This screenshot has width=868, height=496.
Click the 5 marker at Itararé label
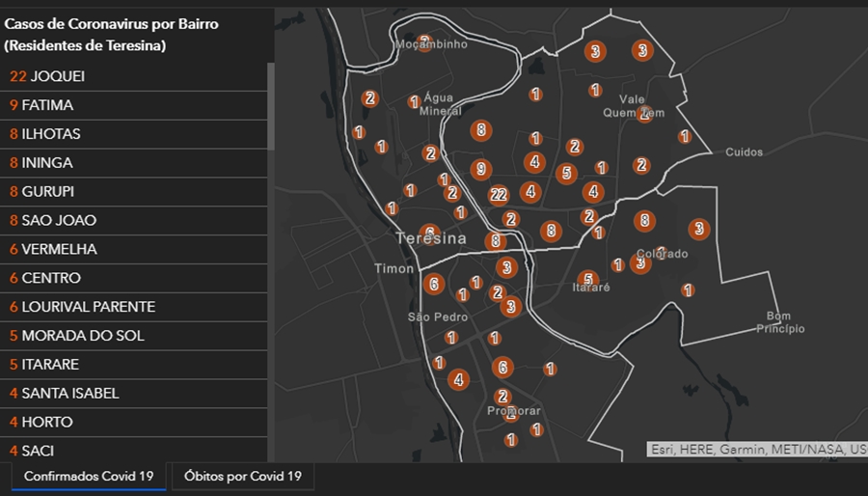588,280
